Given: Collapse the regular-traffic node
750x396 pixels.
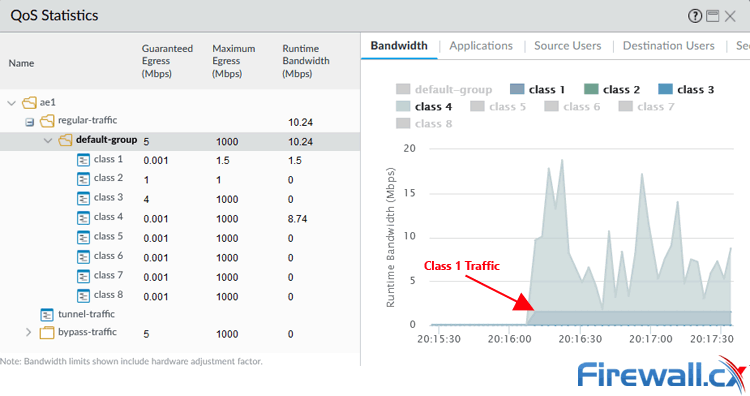Looking at the screenshot, I should point(30,122).
